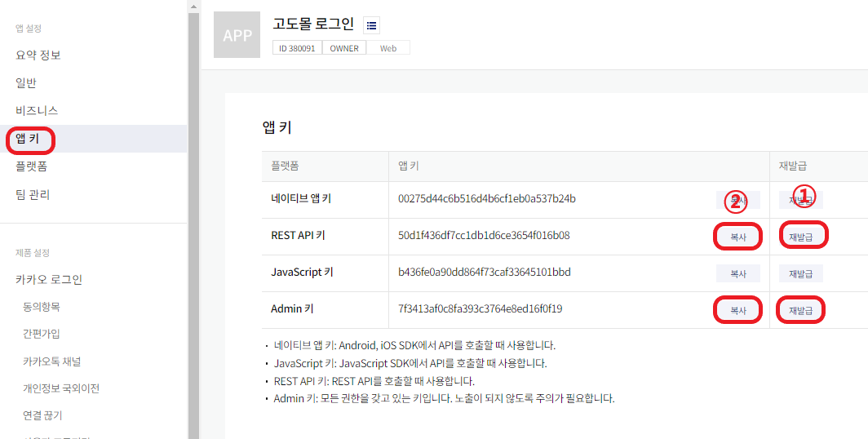Reissue the JavaScript 키
The image size is (868, 439).
(801, 273)
